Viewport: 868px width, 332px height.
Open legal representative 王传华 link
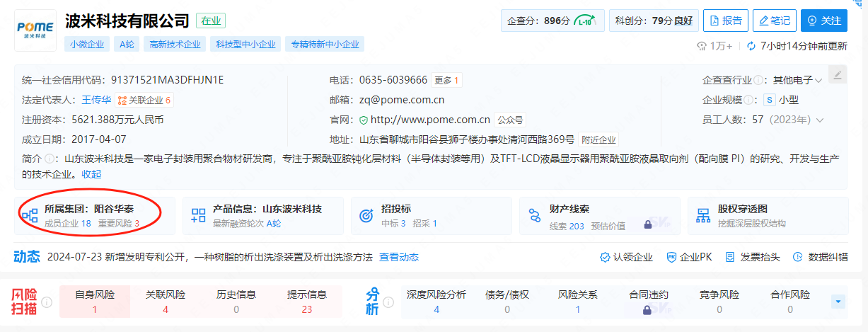pos(96,100)
